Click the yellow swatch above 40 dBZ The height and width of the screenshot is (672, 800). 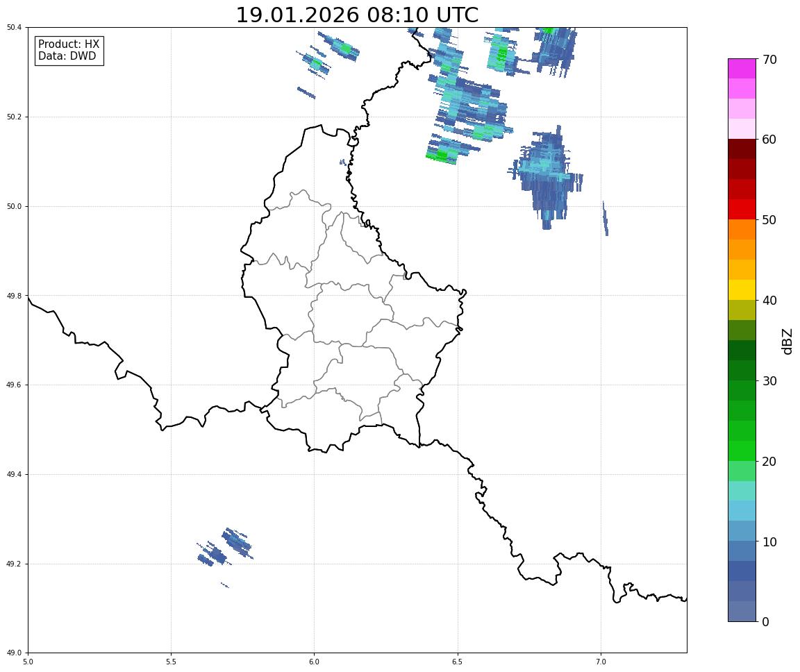(x=742, y=289)
